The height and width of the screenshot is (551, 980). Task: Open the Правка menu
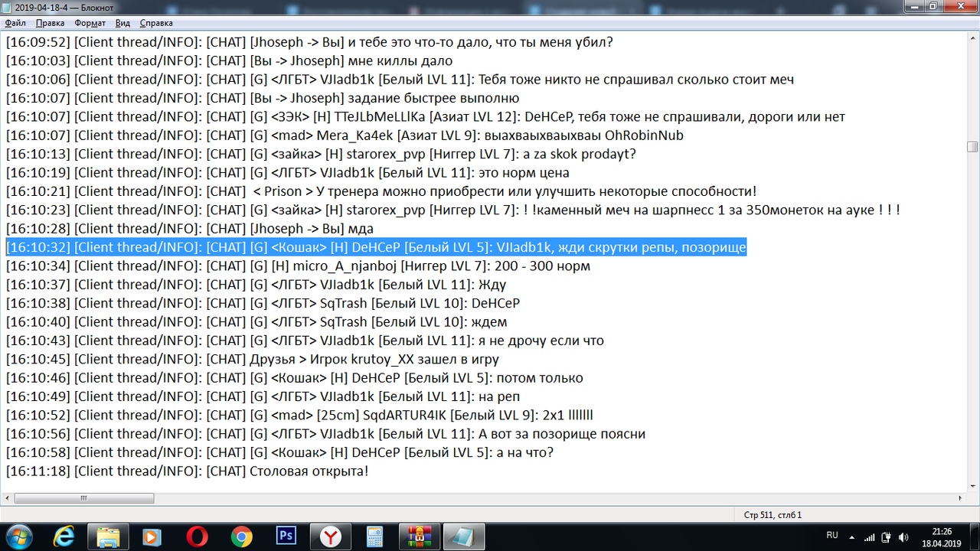click(50, 23)
